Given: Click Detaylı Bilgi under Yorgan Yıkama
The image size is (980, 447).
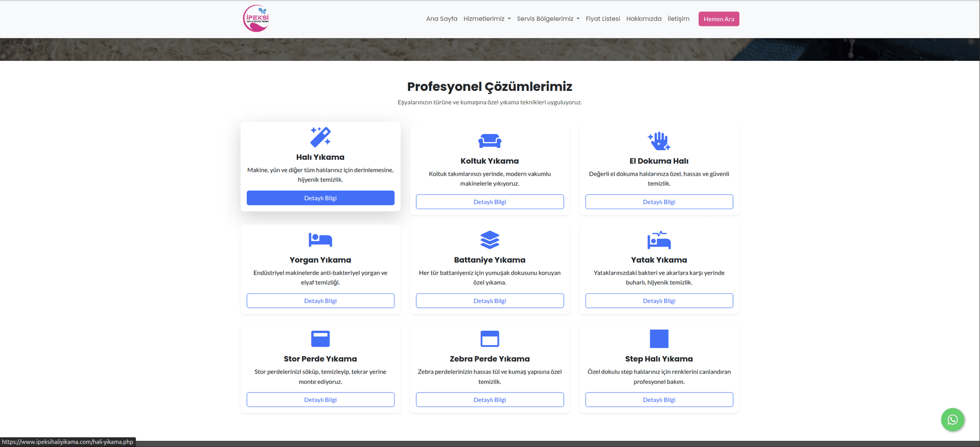Looking at the screenshot, I should pyautogui.click(x=321, y=301).
